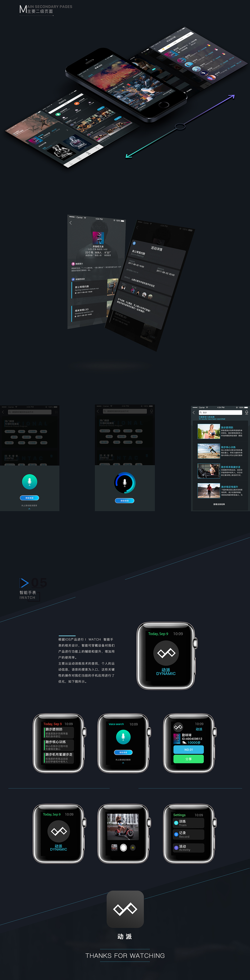This screenshot has height=980, width=250.
Task: Select the 山西太原市许坦东街许东社区 location text
Action: coord(143,283)
